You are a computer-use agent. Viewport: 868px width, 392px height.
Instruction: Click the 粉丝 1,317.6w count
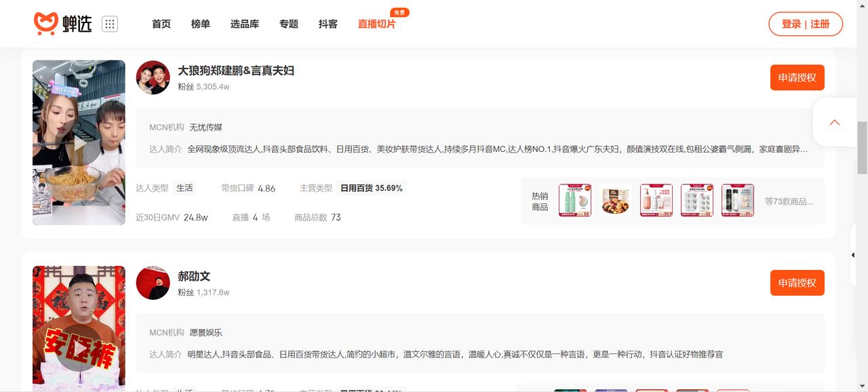[203, 292]
